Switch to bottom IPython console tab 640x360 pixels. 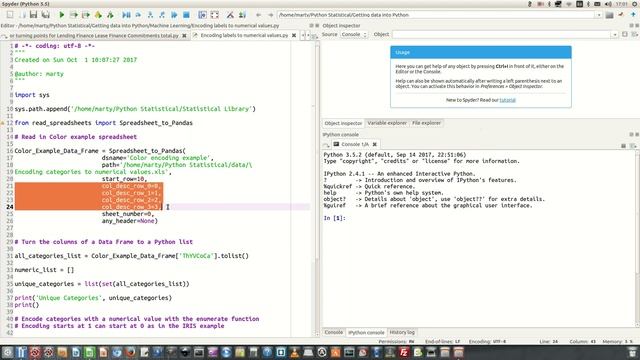366,333
